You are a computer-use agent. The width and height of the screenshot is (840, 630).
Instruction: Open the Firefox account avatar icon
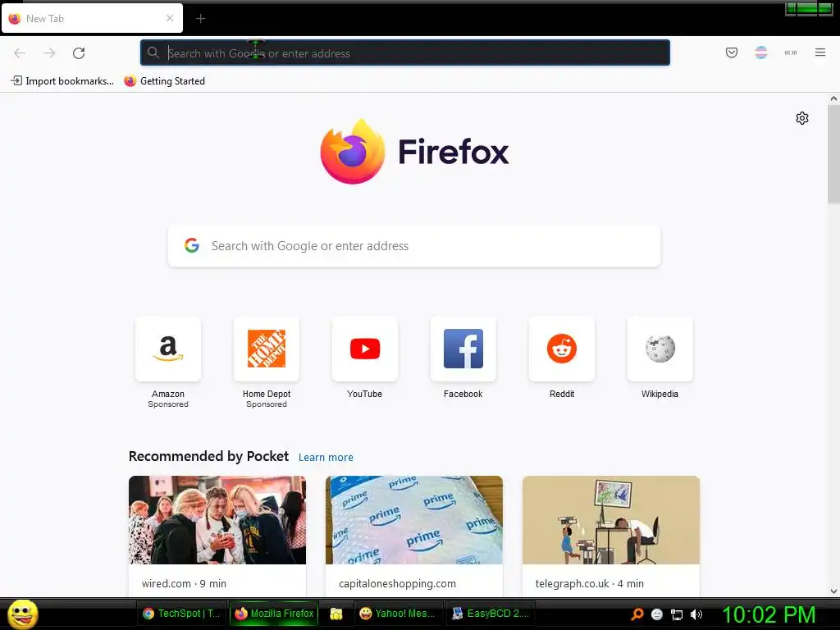click(x=760, y=52)
